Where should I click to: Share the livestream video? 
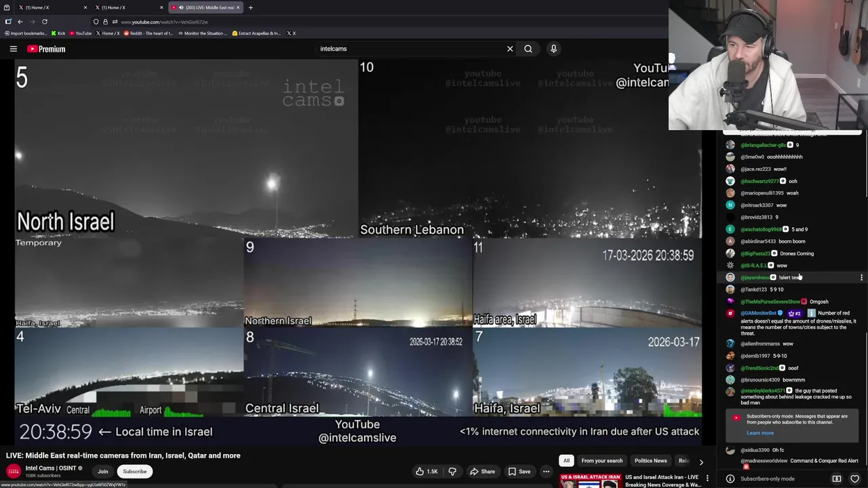click(x=482, y=472)
